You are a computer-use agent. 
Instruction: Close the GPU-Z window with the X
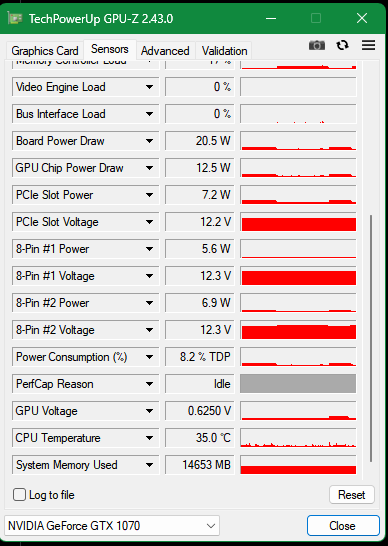click(x=362, y=18)
